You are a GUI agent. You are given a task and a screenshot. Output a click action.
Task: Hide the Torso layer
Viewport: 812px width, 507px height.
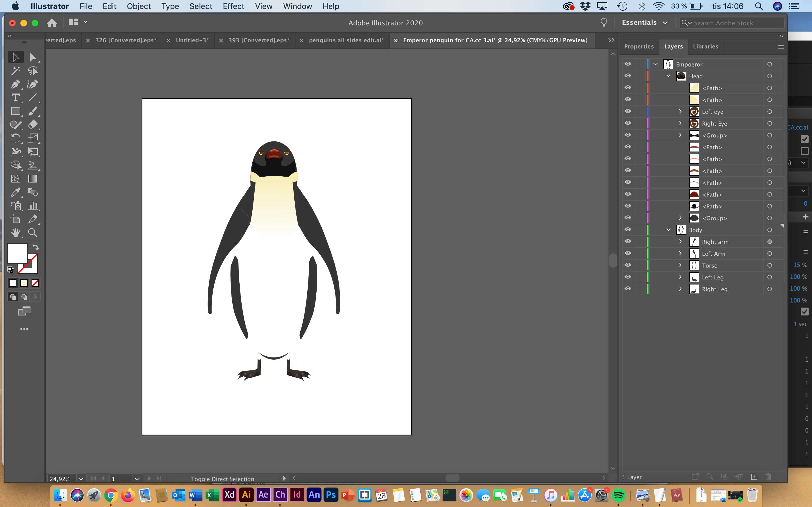pos(628,265)
